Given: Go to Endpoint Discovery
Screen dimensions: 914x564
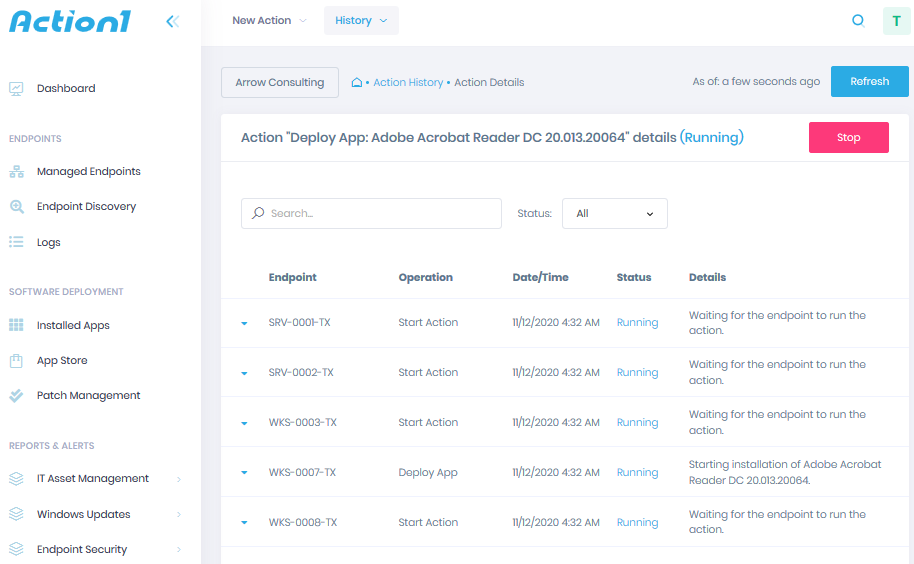Looking at the screenshot, I should click(86, 206).
